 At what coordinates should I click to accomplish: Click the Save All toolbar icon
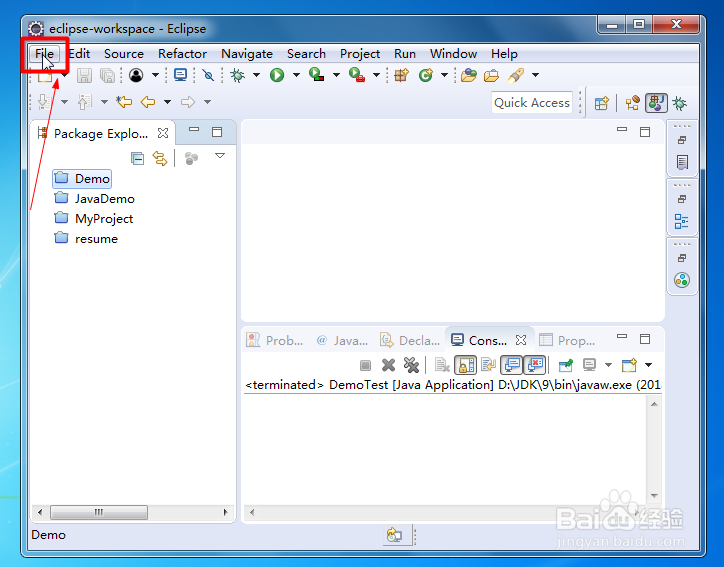pyautogui.click(x=107, y=75)
